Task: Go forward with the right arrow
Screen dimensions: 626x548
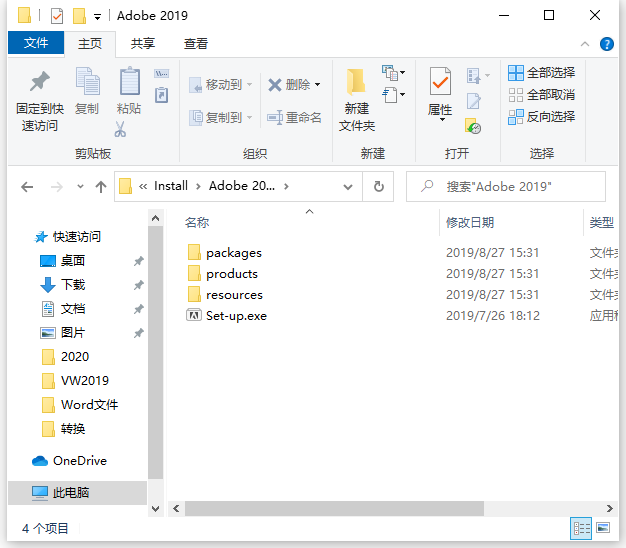Action: 57,187
